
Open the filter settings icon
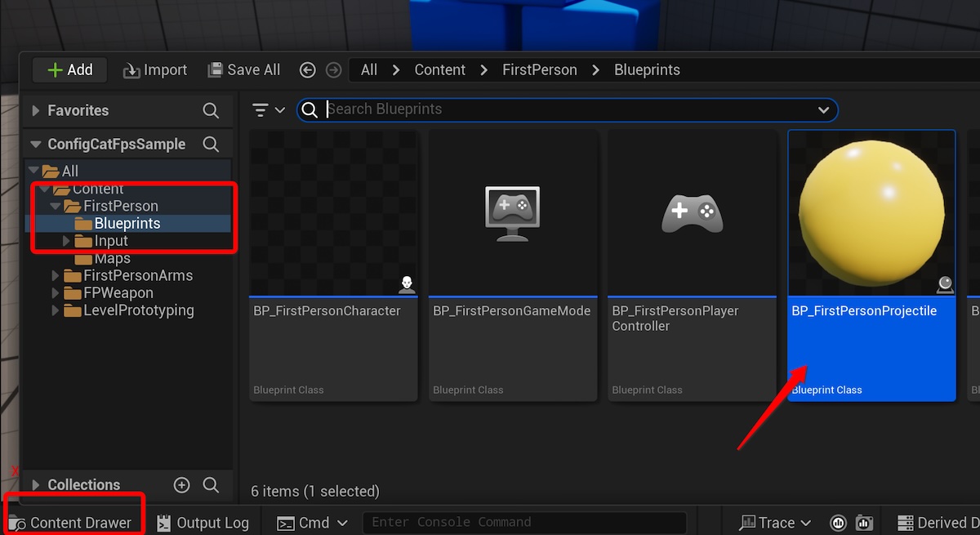pyautogui.click(x=268, y=109)
